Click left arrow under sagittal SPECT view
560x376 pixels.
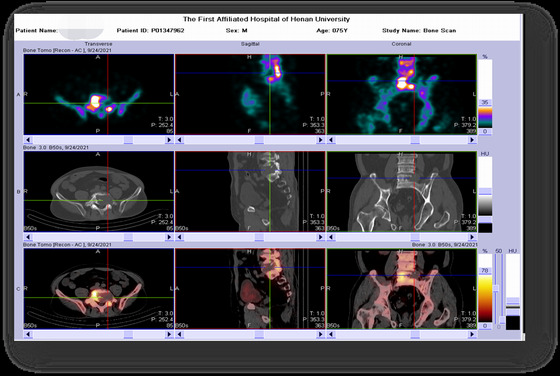pyautogui.click(x=180, y=140)
